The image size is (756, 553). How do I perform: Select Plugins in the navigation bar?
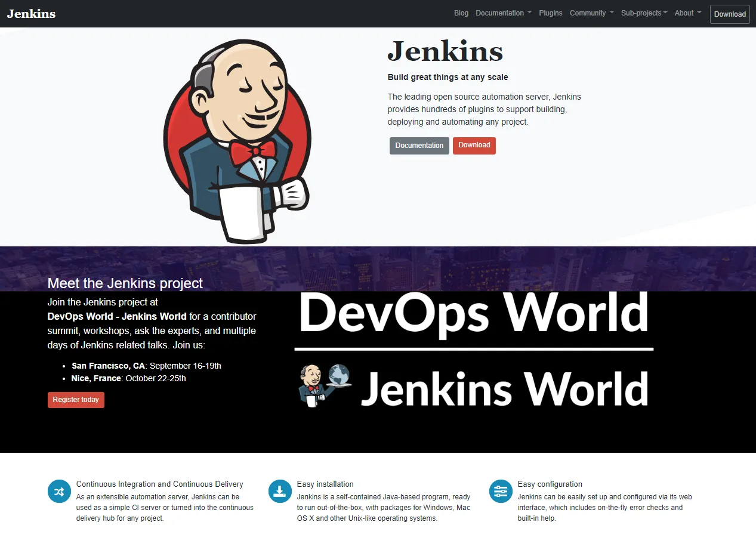tap(550, 13)
